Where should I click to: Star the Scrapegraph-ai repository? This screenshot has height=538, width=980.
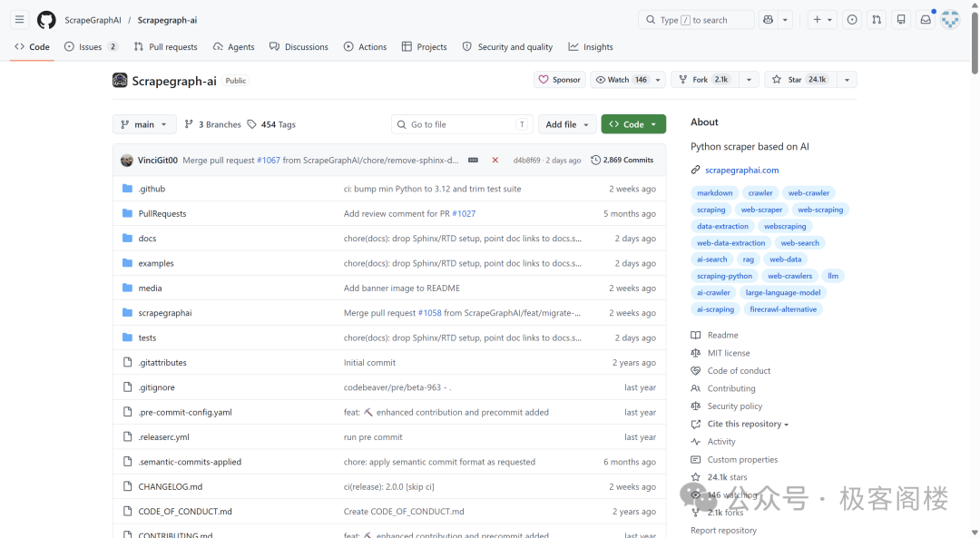click(x=799, y=79)
